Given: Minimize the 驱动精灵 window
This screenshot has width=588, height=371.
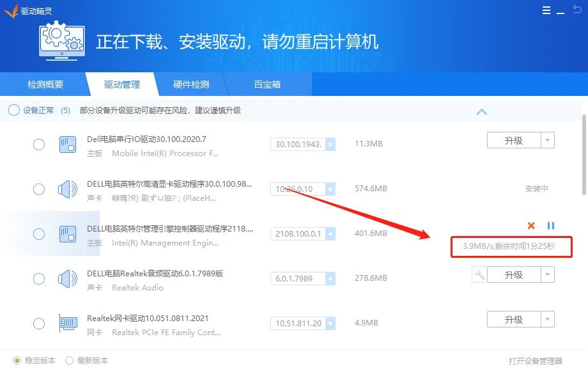Looking at the screenshot, I should coord(561,13).
